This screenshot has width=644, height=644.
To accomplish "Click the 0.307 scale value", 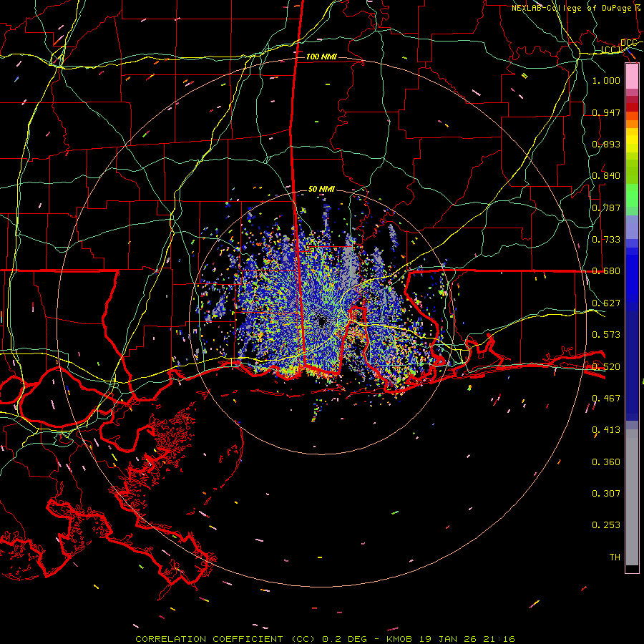I will [606, 493].
